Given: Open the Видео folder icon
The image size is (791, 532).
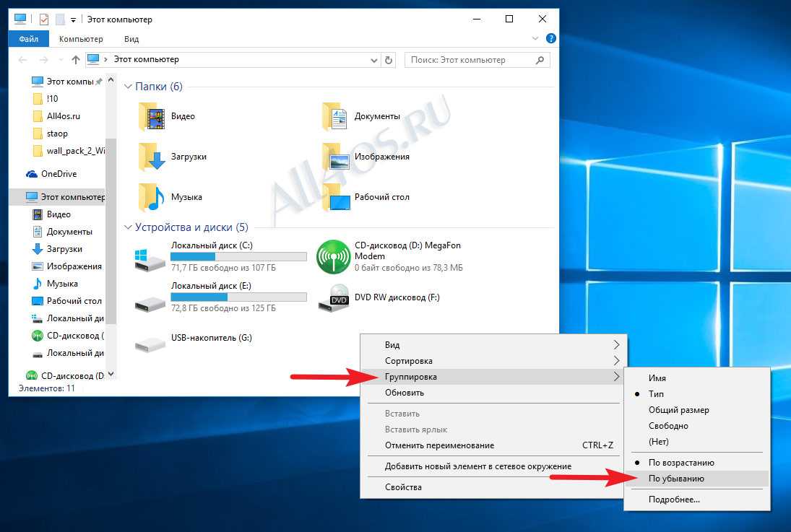Looking at the screenshot, I should [x=152, y=116].
